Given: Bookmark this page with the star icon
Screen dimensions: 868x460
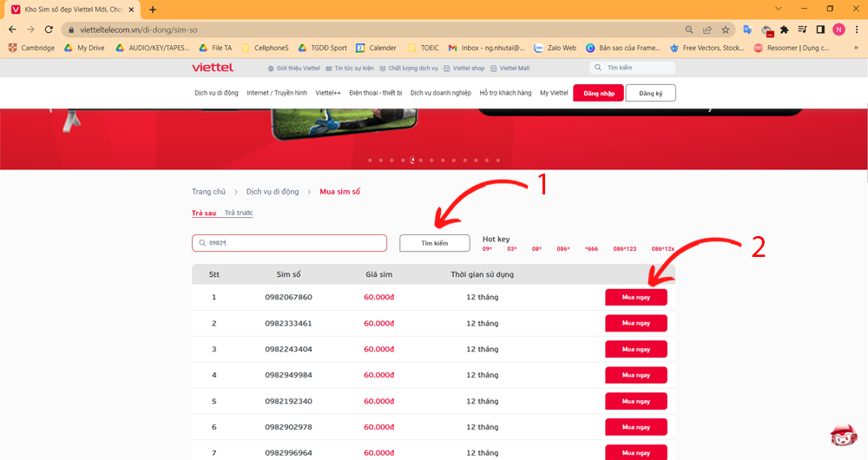Looking at the screenshot, I should [x=726, y=29].
